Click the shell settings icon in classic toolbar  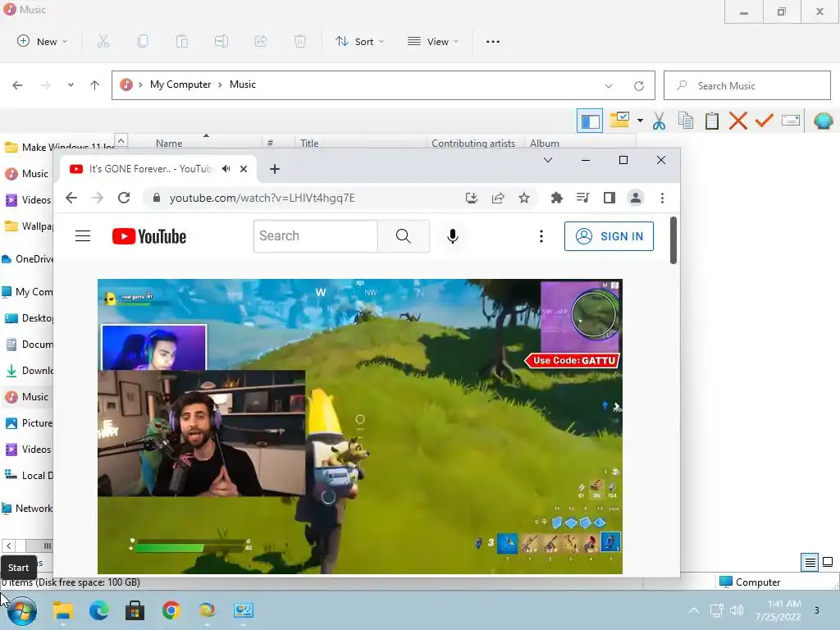tap(823, 121)
